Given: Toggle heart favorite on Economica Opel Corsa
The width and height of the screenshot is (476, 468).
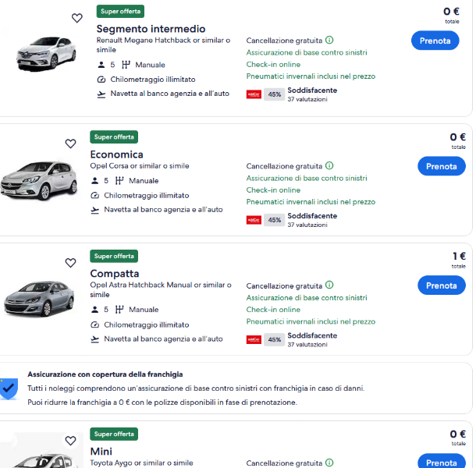Looking at the screenshot, I should pyautogui.click(x=71, y=144).
